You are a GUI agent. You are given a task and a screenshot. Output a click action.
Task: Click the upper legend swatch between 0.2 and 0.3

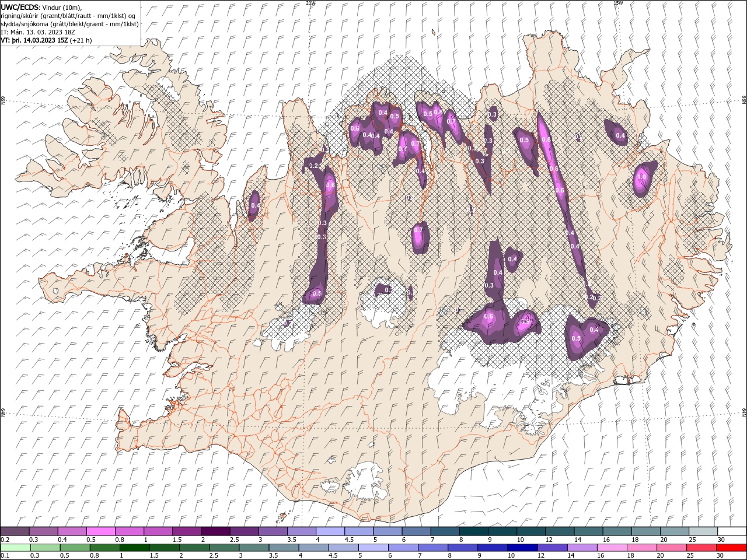[x=15, y=531]
